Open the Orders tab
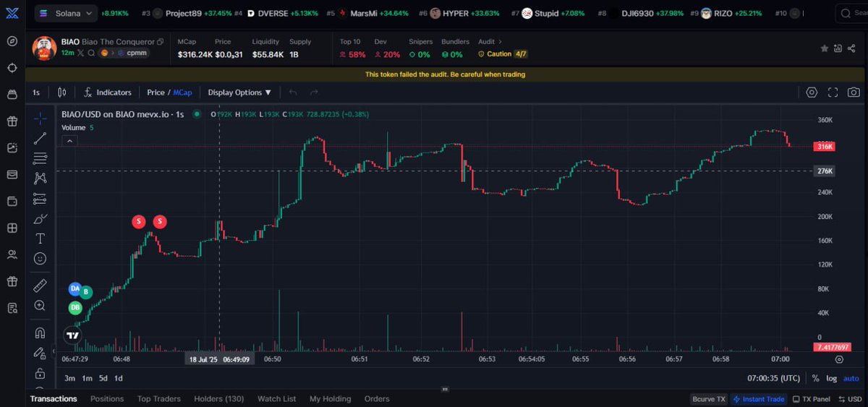 click(x=377, y=398)
